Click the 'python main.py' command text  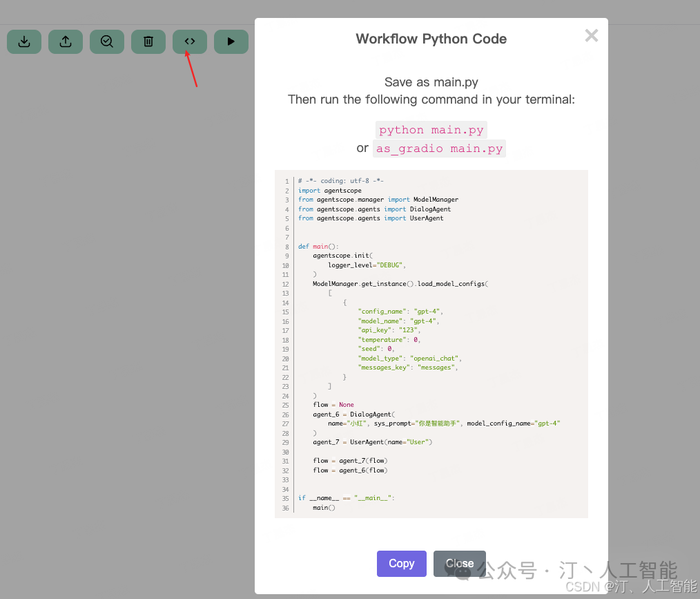click(x=431, y=130)
